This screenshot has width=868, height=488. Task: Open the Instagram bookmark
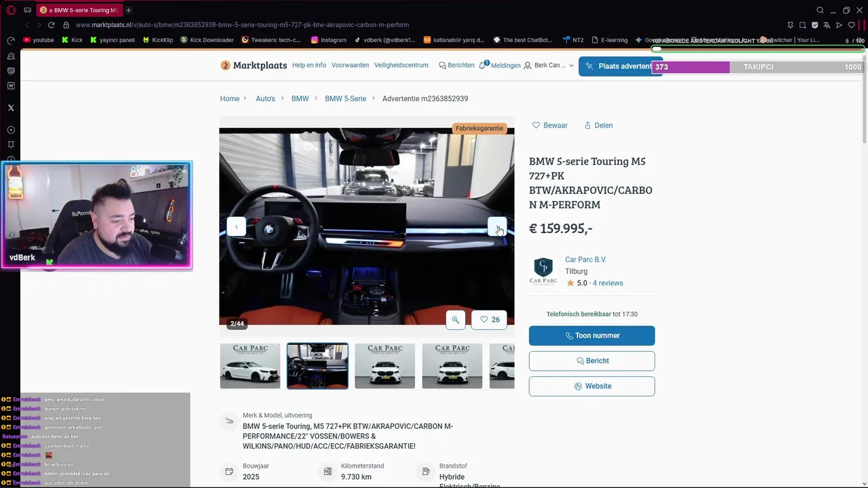click(328, 40)
